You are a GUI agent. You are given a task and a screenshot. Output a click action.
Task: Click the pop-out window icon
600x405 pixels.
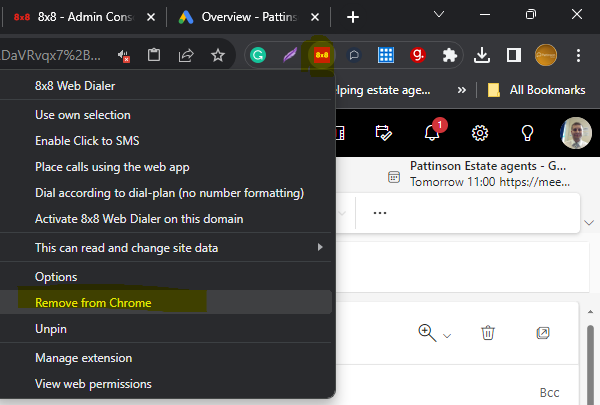(543, 333)
